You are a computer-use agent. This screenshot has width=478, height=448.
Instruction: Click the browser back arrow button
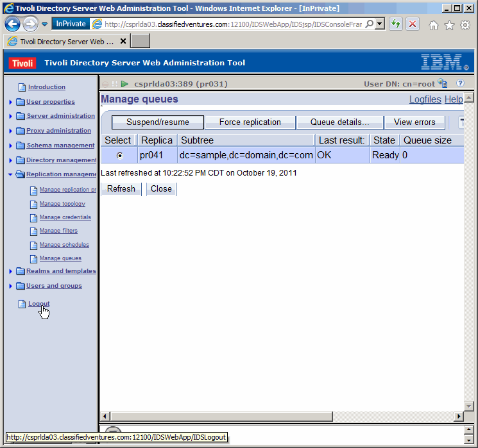[13, 24]
